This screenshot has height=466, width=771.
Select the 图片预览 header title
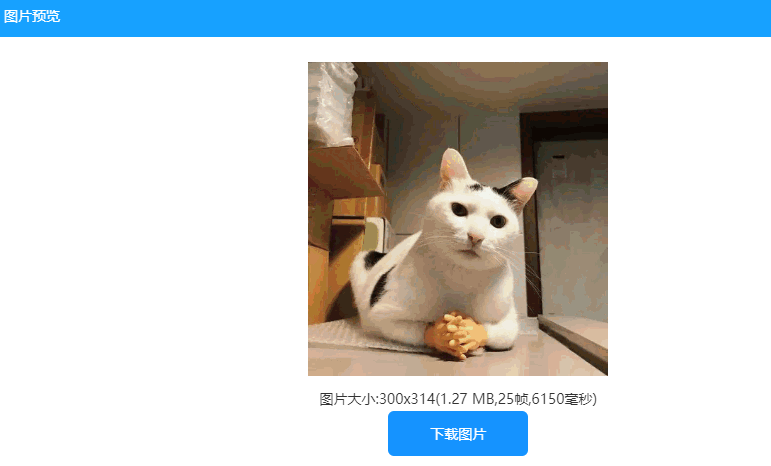tap(32, 16)
